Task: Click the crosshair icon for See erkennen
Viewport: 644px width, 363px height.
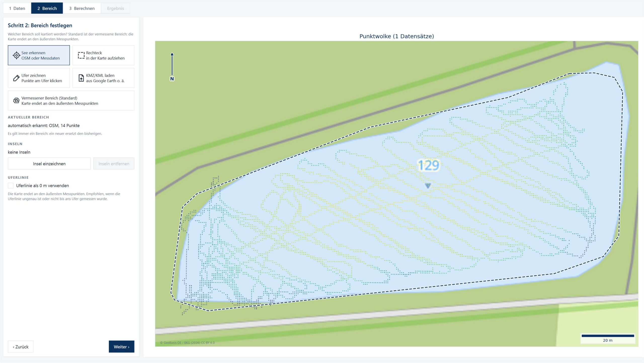Action: tap(16, 55)
